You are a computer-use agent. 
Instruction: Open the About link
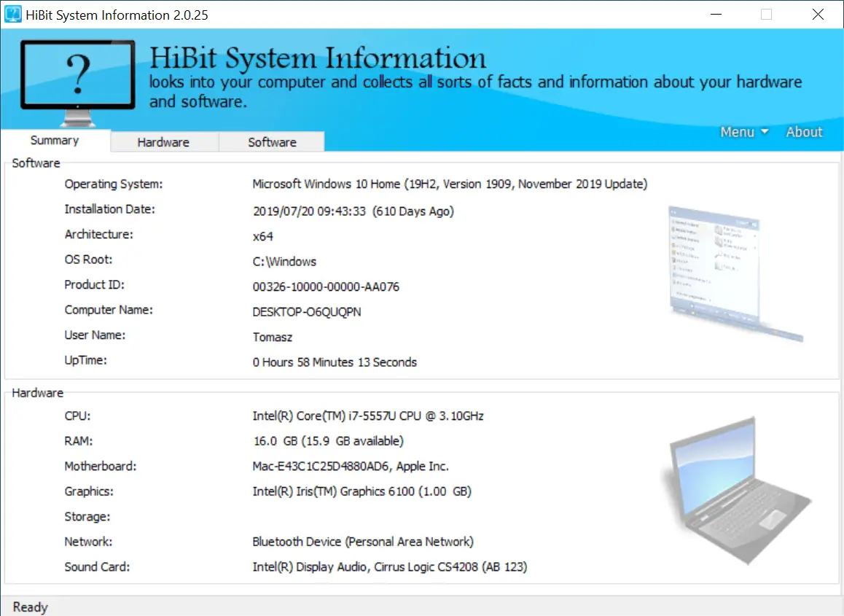804,132
